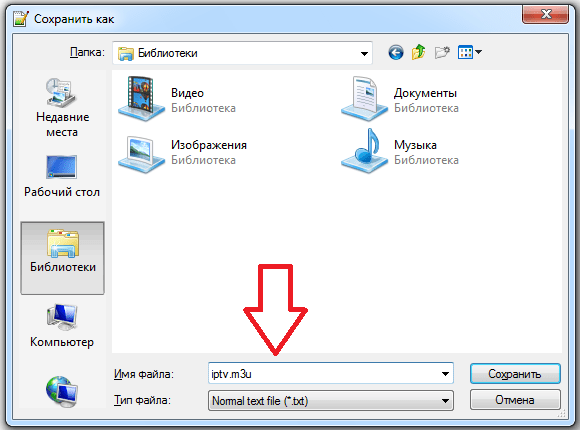The width and height of the screenshot is (580, 430).
Task: Expand the Имя файла dropdown arrow
Action: tap(445, 374)
